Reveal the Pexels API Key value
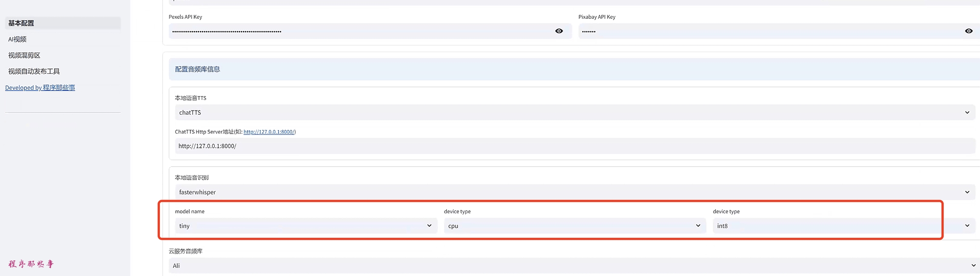 [559, 31]
